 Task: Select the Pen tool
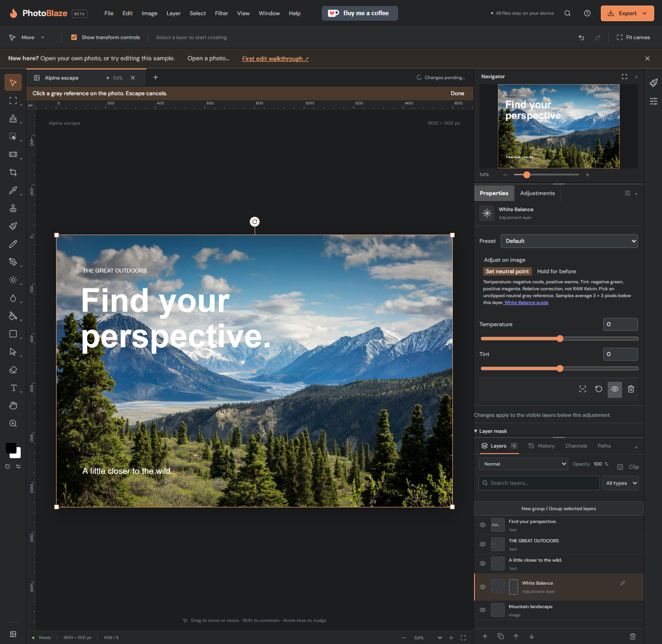[x=13, y=262]
